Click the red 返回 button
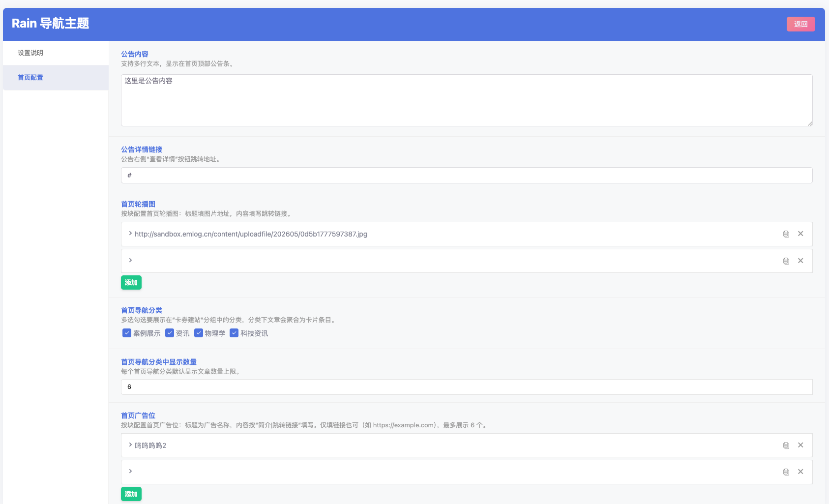Viewport: 829px width, 504px height. tap(800, 24)
